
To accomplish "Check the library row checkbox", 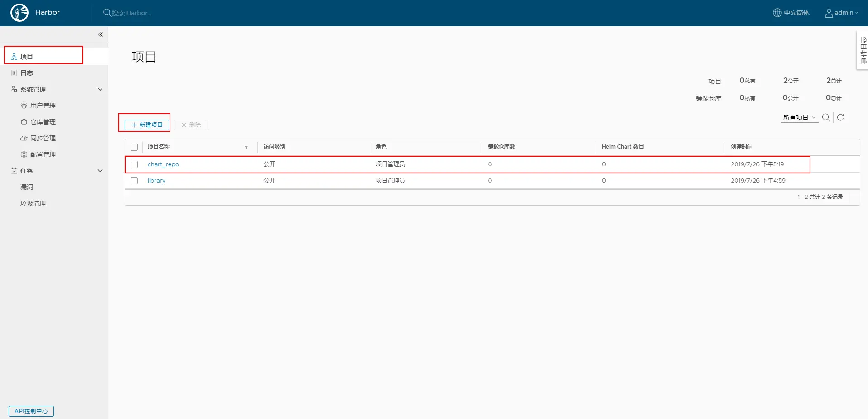I will pos(134,181).
